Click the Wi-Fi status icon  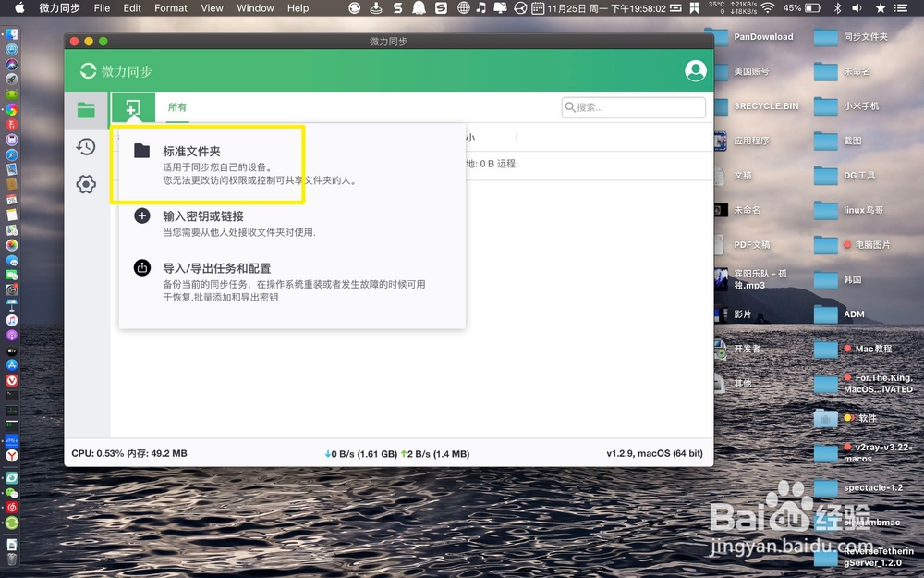click(x=767, y=7)
